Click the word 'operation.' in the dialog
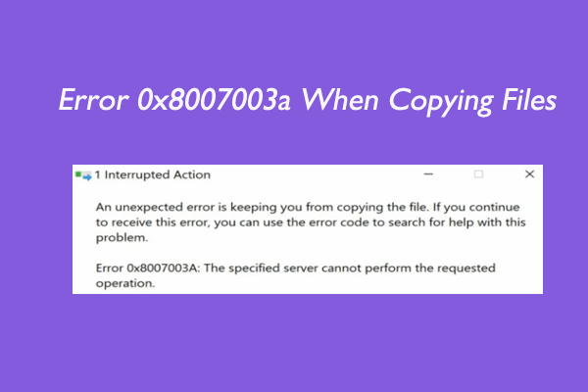This screenshot has height=392, width=588. (125, 283)
